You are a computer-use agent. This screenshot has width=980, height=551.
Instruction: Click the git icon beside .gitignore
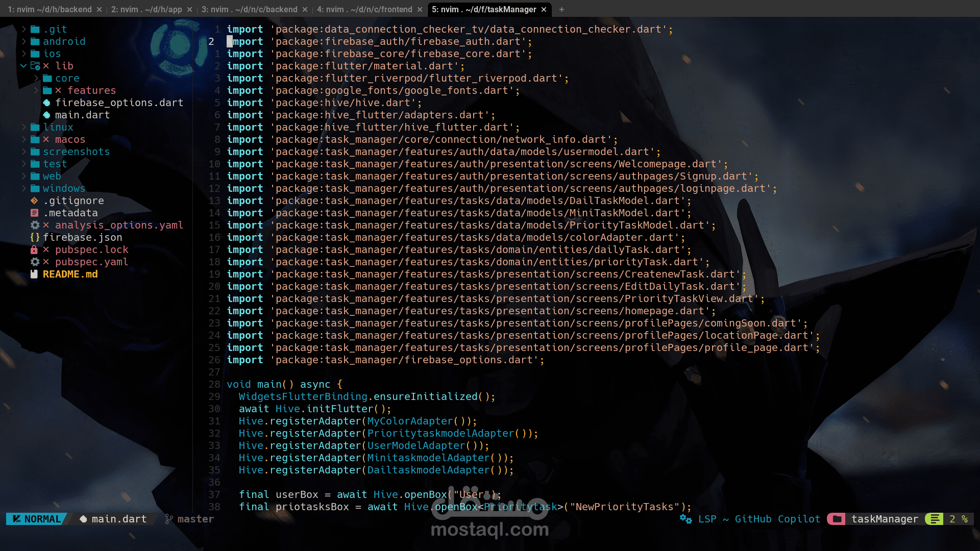[34, 201]
